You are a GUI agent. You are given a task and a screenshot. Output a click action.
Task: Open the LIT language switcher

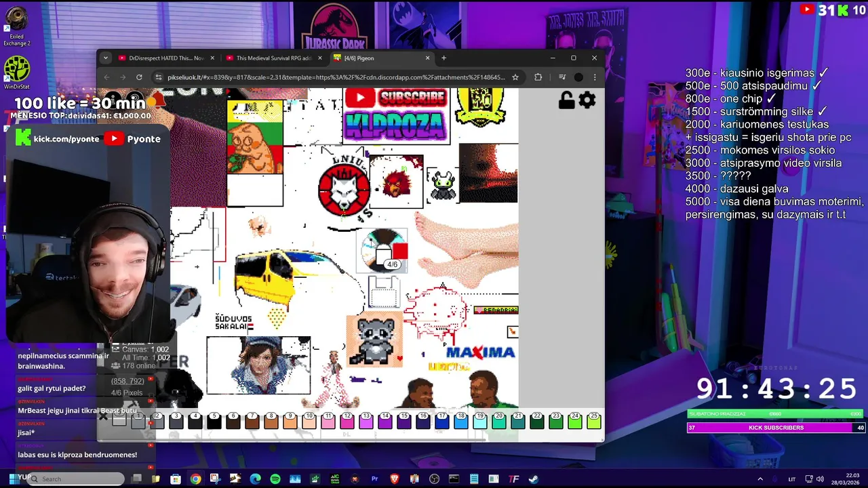point(791,479)
